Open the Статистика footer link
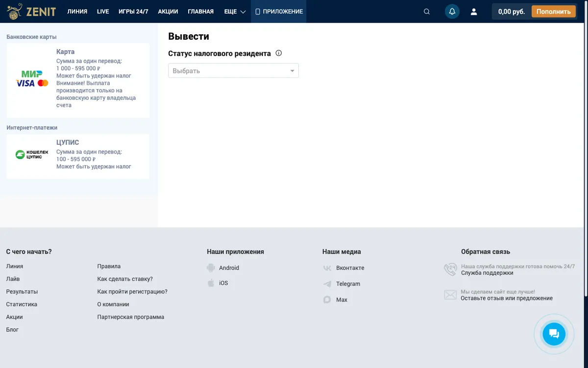588x368 pixels. (22, 305)
